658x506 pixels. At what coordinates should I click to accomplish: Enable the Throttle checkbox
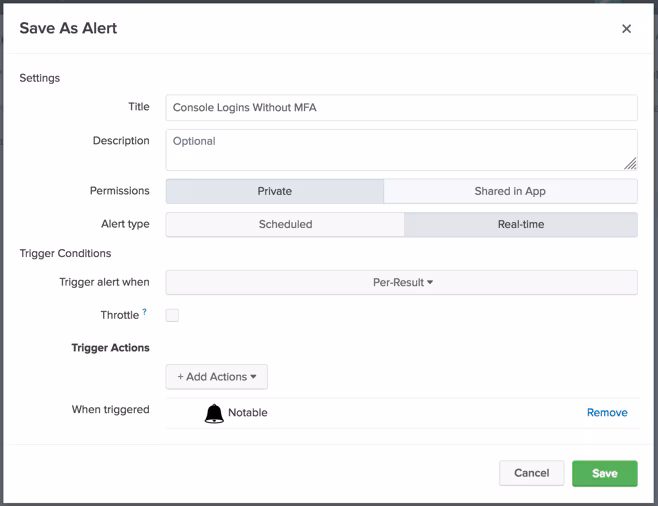[x=172, y=315]
